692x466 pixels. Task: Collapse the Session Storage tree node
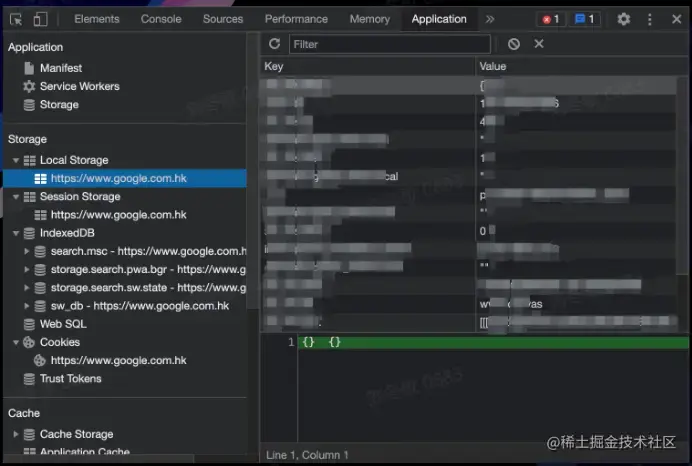click(16, 197)
